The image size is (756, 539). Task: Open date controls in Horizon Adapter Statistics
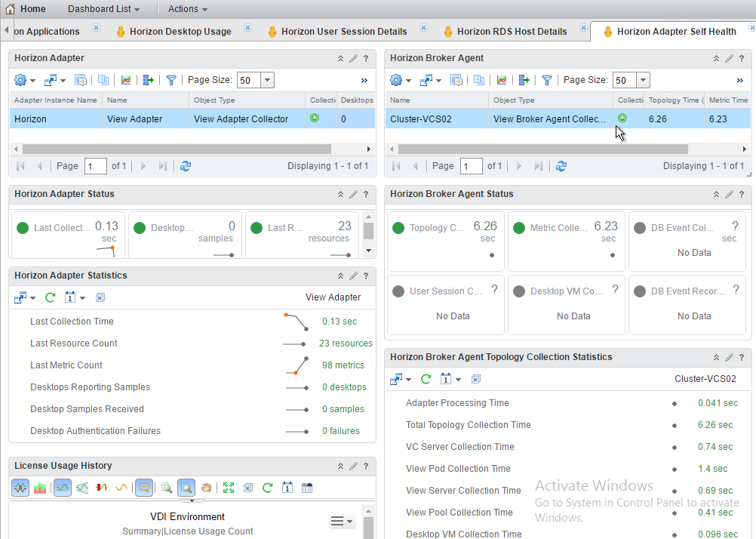[74, 297]
